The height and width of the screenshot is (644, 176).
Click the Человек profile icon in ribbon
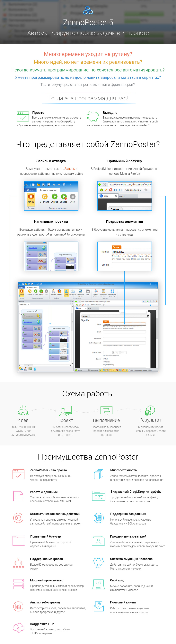[x=53, y=291]
